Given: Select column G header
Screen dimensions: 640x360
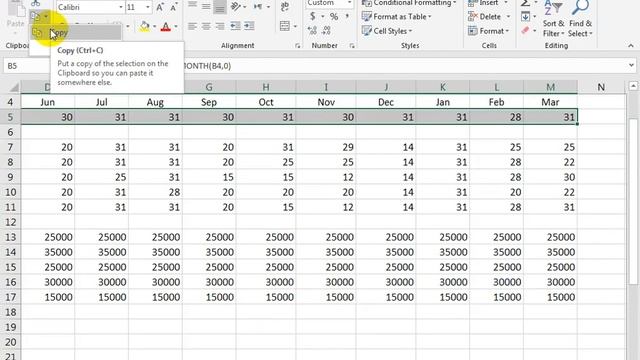Looking at the screenshot, I should [209, 87].
